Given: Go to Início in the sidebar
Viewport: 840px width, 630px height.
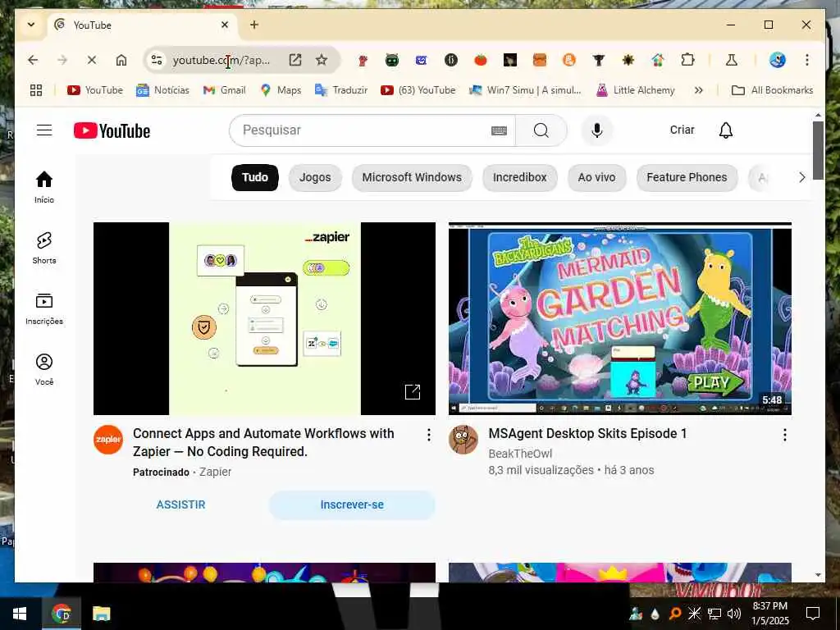Looking at the screenshot, I should [x=44, y=187].
